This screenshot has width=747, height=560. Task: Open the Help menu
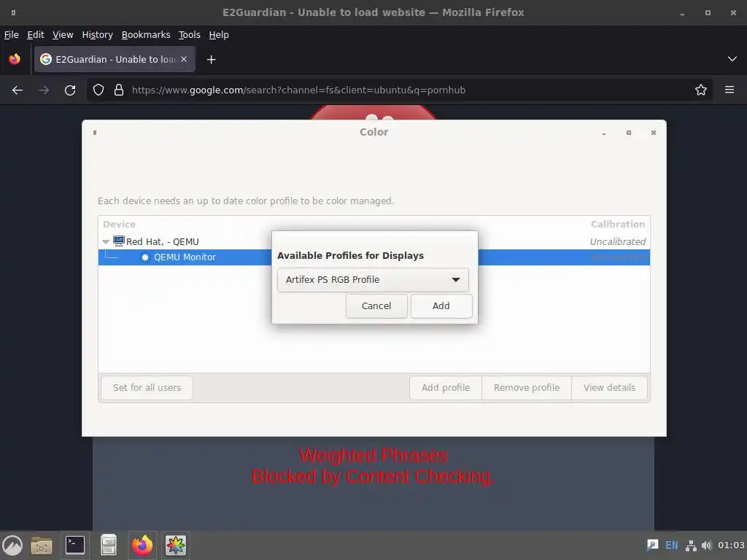(219, 35)
